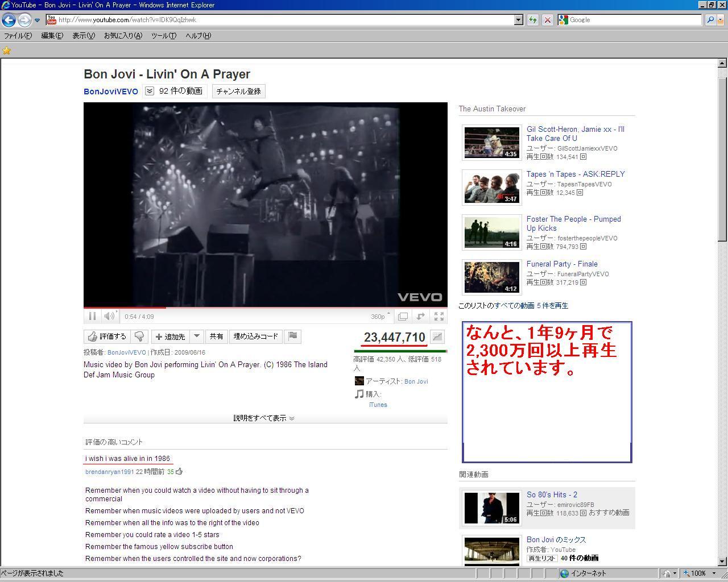
Task: Switch the video to fullscreen
Action: (x=439, y=316)
